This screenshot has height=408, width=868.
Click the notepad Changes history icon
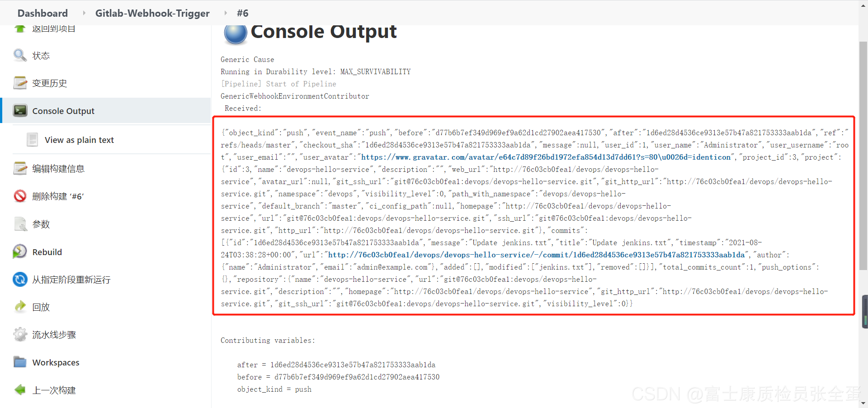20,83
